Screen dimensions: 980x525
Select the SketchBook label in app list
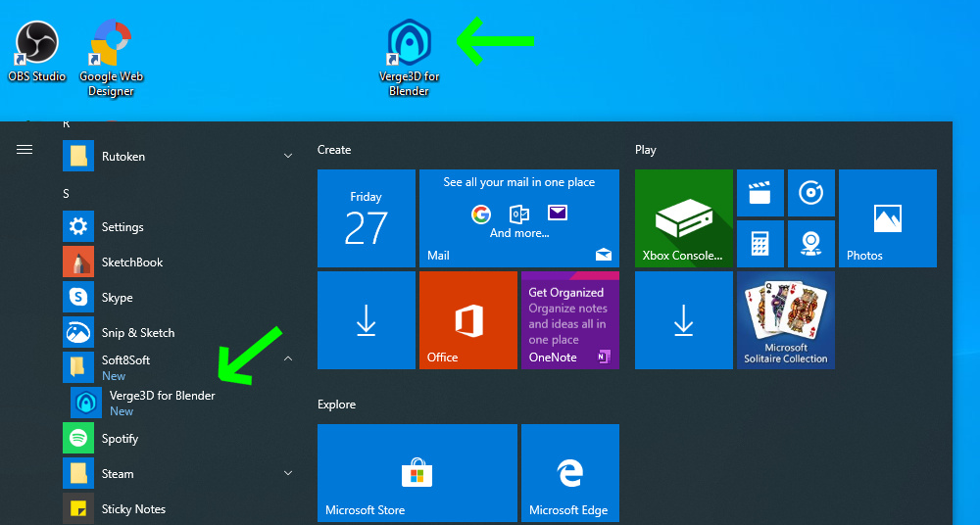coord(132,262)
